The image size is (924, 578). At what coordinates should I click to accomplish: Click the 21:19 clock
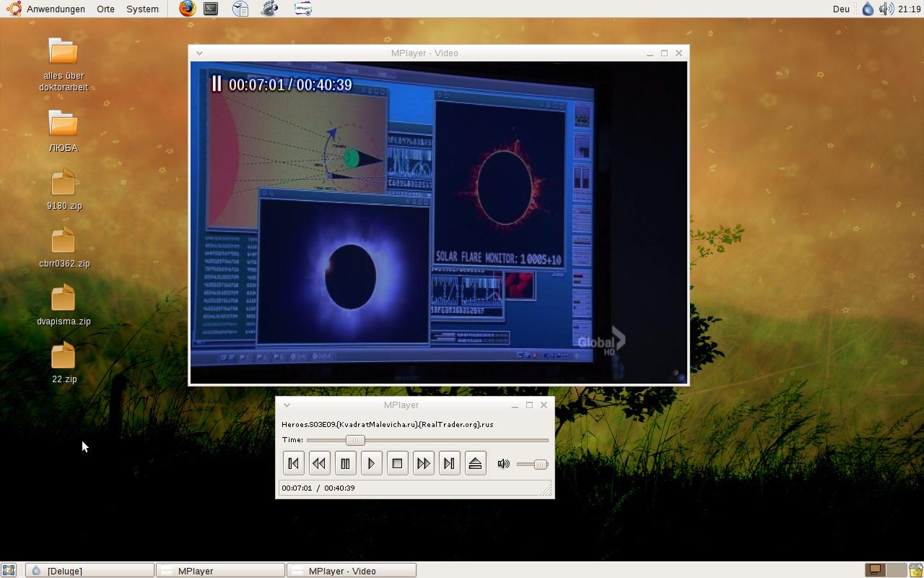pos(910,9)
